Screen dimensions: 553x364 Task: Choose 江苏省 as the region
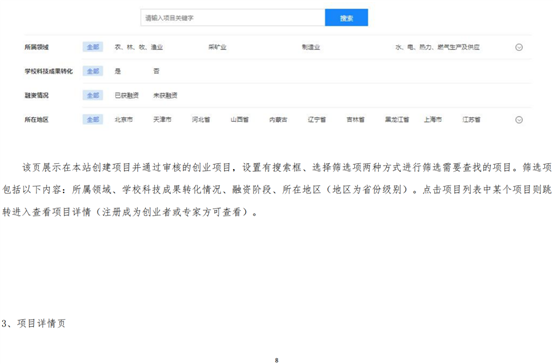click(471, 120)
